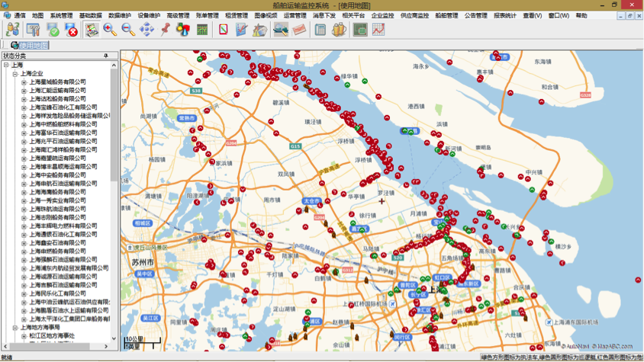The width and height of the screenshot is (644, 362).
Task: Click the colored shapes layer icon
Action: (183, 30)
